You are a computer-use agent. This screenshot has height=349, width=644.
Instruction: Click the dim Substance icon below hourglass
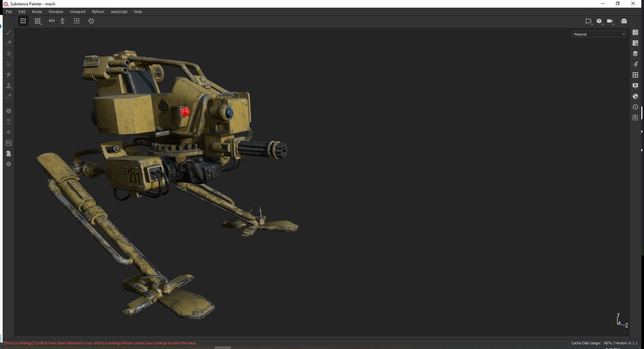point(9,132)
